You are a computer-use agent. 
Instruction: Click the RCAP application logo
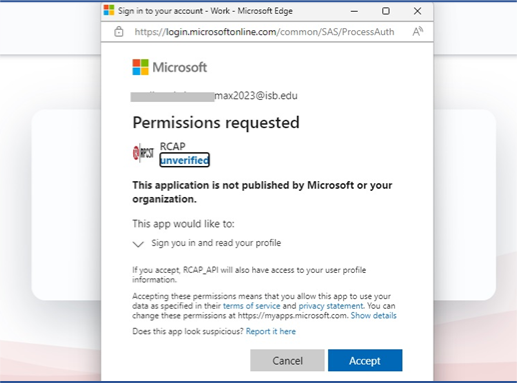point(143,153)
